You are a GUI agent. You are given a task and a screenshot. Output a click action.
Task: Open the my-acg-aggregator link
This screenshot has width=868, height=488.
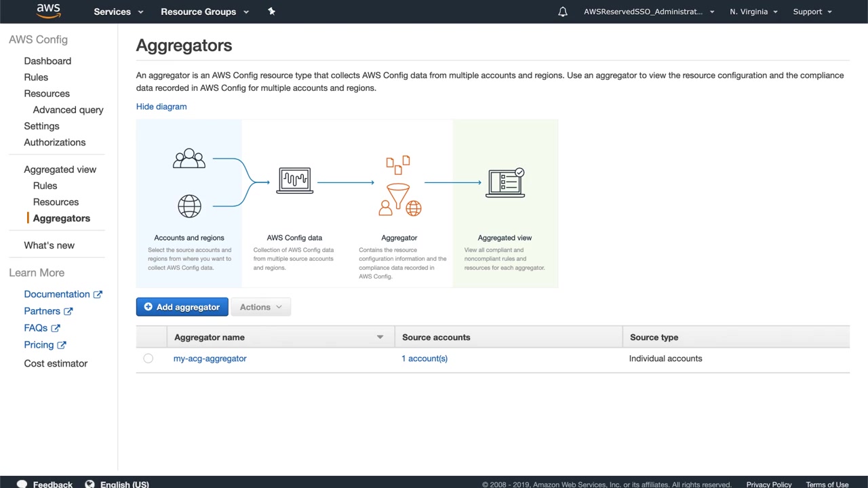[210, 359]
